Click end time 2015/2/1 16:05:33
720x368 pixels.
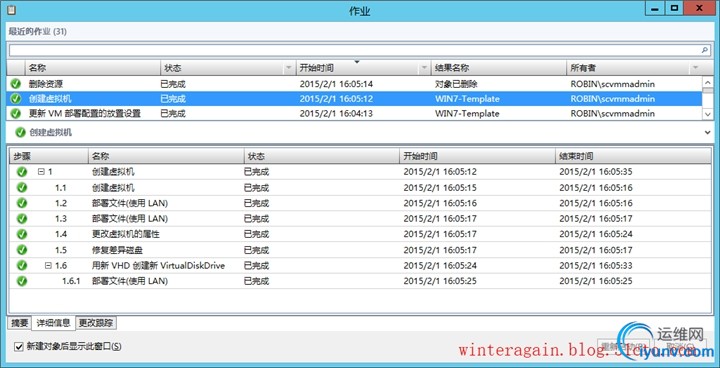(596, 266)
